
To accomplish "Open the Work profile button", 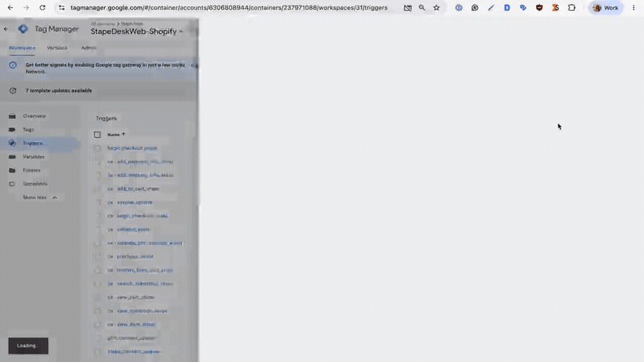I will tap(606, 8).
